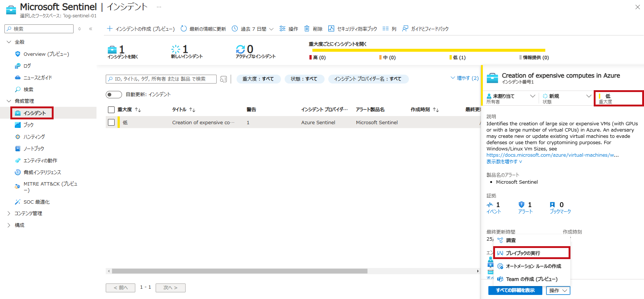This screenshot has width=644, height=299.
Task: Sort by 重大度 column header
Action: tap(129, 110)
